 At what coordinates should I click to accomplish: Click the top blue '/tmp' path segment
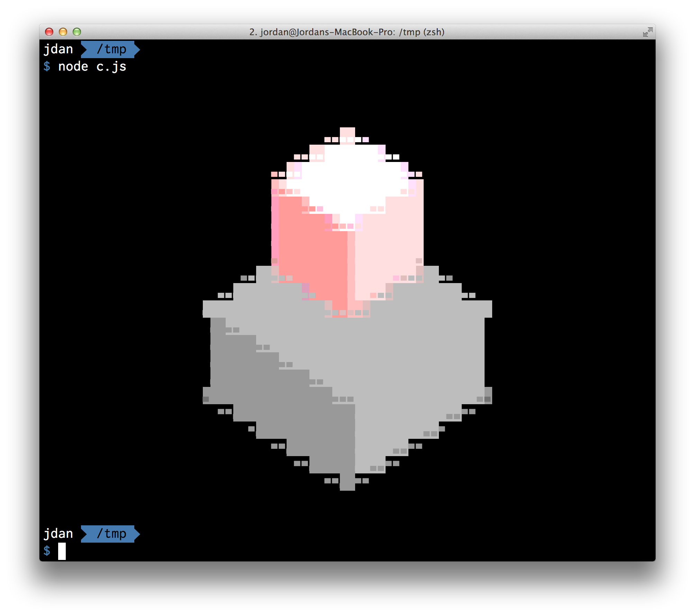[111, 49]
